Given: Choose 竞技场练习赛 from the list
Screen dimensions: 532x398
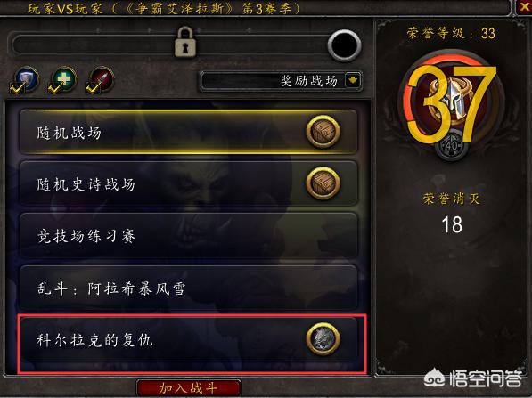Looking at the screenshot, I should (x=188, y=235).
